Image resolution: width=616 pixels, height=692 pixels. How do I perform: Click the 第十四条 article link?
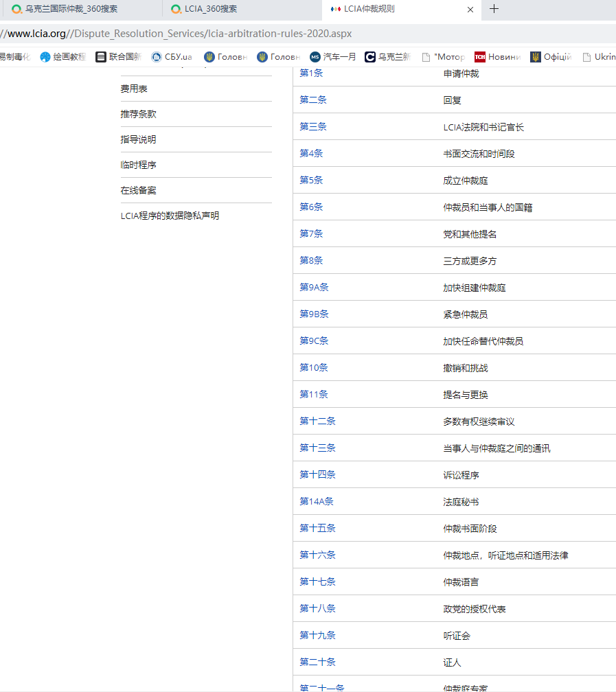click(317, 474)
